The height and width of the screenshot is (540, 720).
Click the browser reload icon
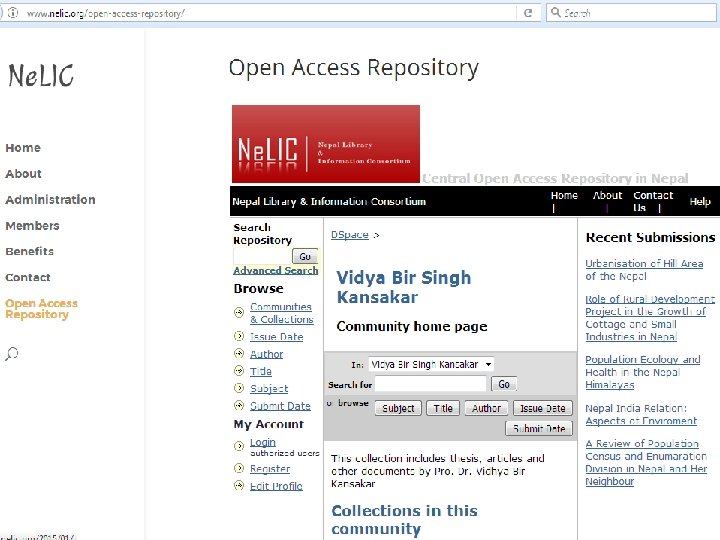pos(528,13)
